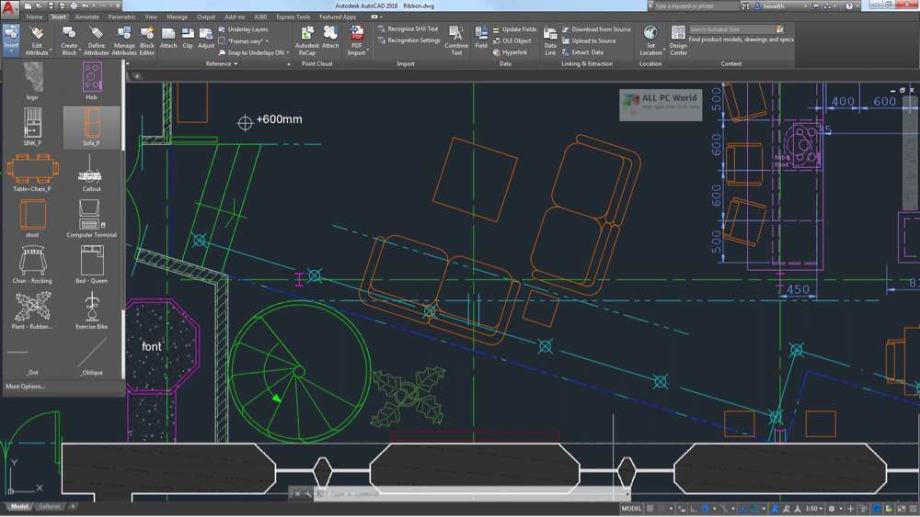Click More Options in block gallery
The image size is (920, 517).
click(x=26, y=386)
